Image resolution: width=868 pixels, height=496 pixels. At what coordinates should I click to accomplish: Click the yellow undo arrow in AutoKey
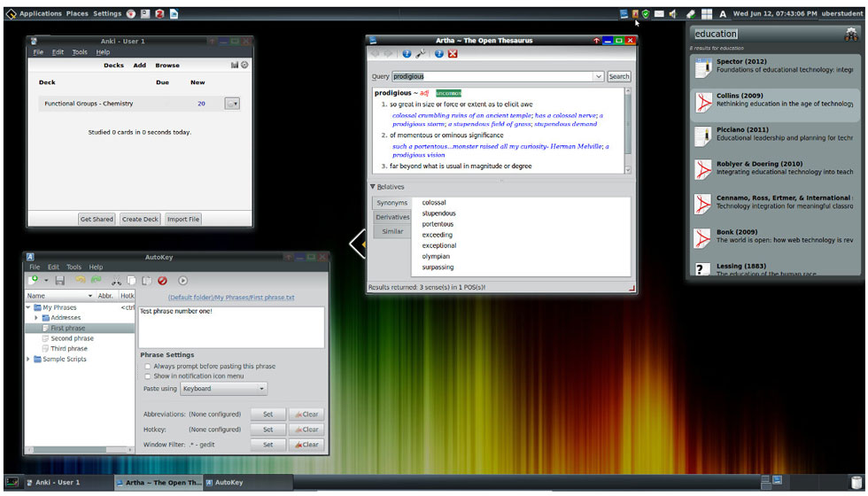coord(81,281)
